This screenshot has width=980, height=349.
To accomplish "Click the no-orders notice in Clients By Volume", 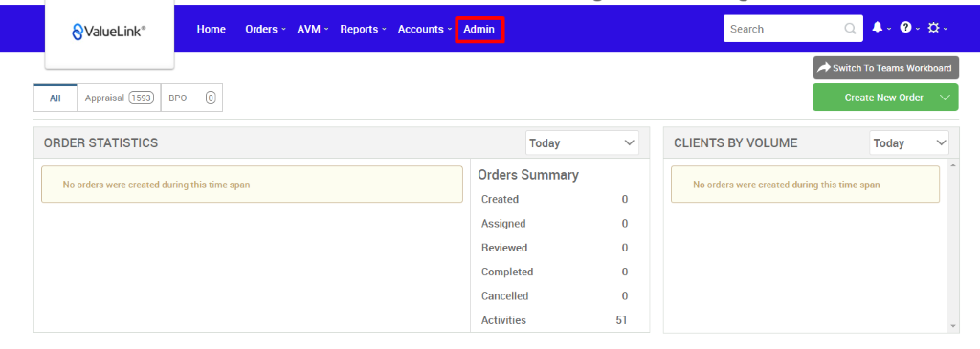I will [805, 185].
